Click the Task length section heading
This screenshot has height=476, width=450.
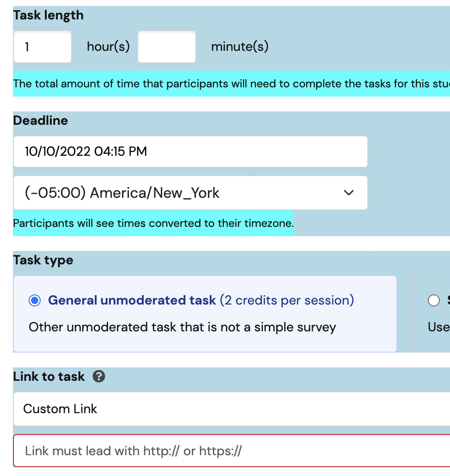[48, 15]
